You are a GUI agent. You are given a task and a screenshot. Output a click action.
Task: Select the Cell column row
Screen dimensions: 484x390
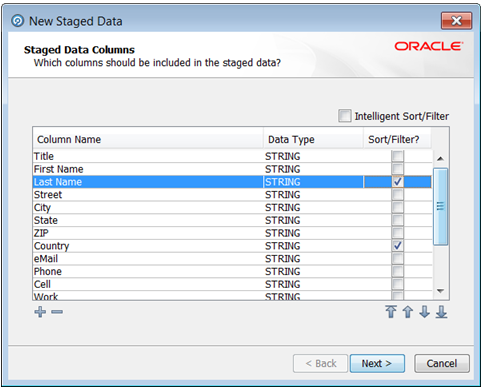coord(232,284)
